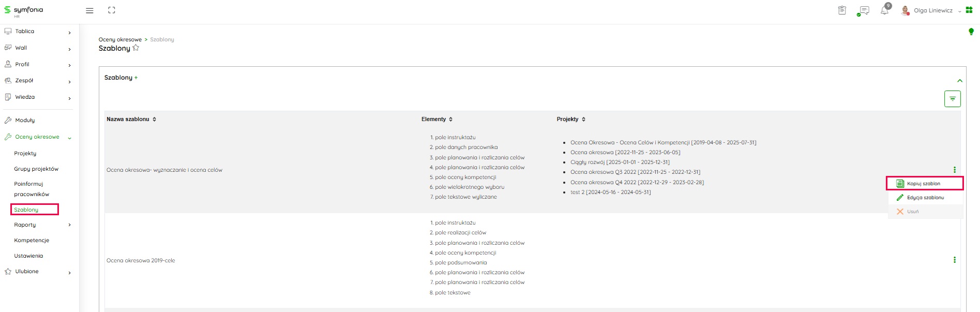Add new template with plus sign
Screen dimensions: 980x312
(x=136, y=78)
